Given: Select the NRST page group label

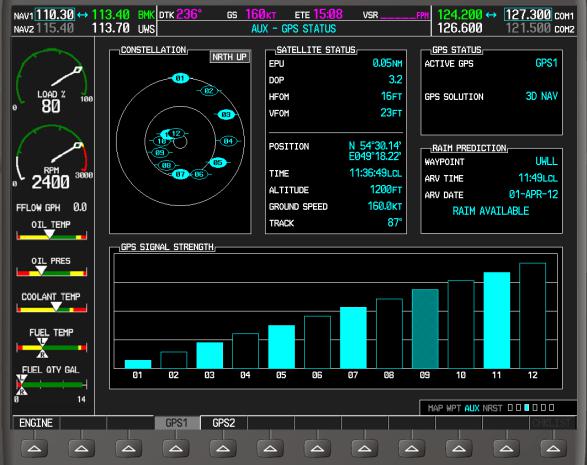Looking at the screenshot, I should coord(492,408).
